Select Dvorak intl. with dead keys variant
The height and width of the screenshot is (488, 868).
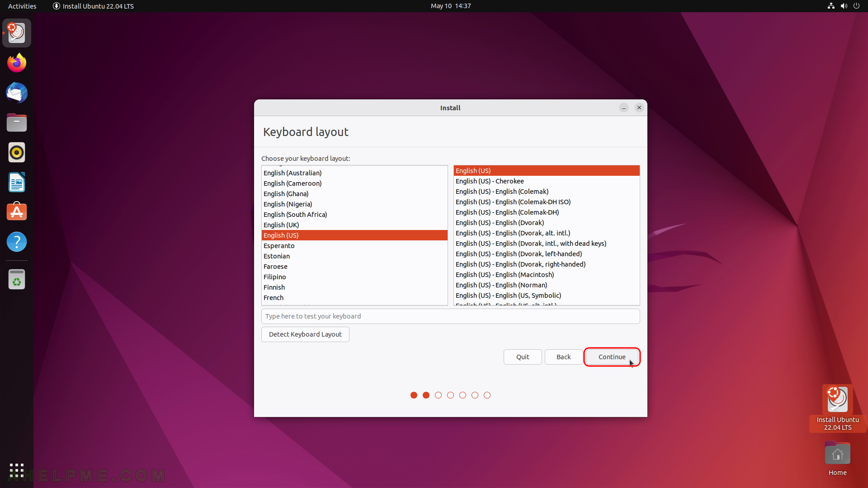click(x=547, y=244)
